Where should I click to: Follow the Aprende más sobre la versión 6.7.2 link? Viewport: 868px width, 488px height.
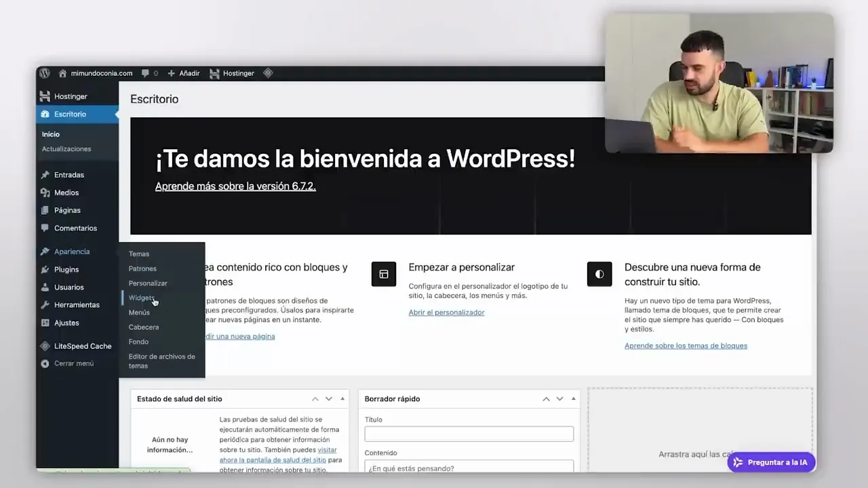tap(235, 186)
